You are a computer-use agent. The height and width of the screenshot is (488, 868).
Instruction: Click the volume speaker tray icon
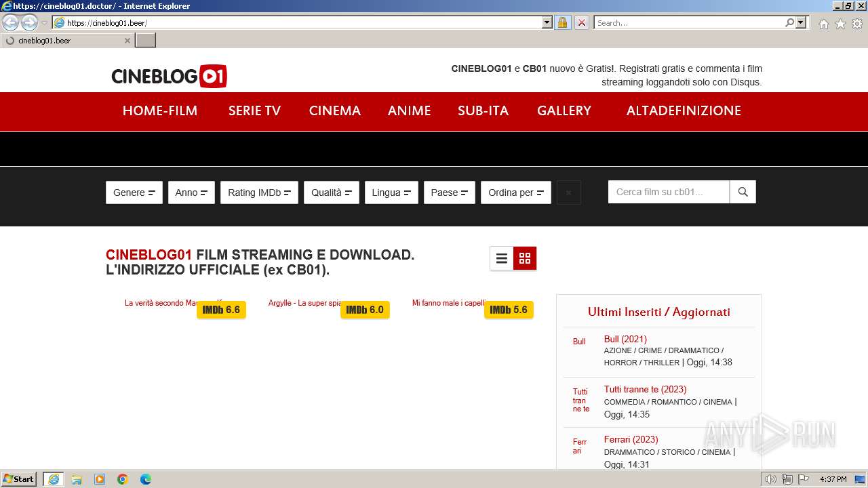click(x=771, y=479)
